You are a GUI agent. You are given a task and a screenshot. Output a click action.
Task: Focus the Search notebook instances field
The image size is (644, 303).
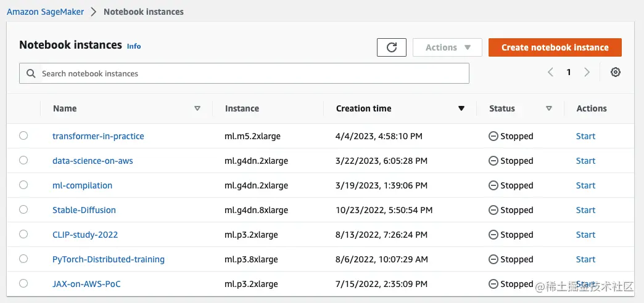pyautogui.click(x=244, y=73)
